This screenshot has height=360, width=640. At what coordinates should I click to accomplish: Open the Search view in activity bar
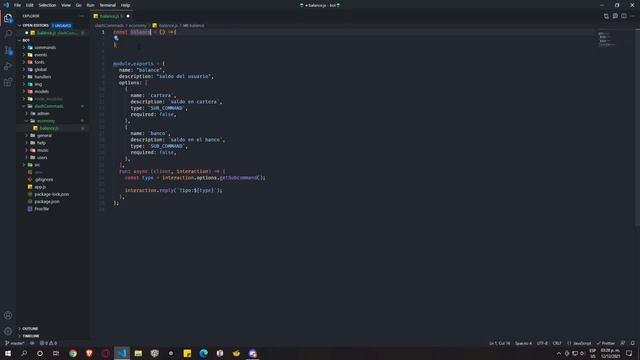(8, 34)
